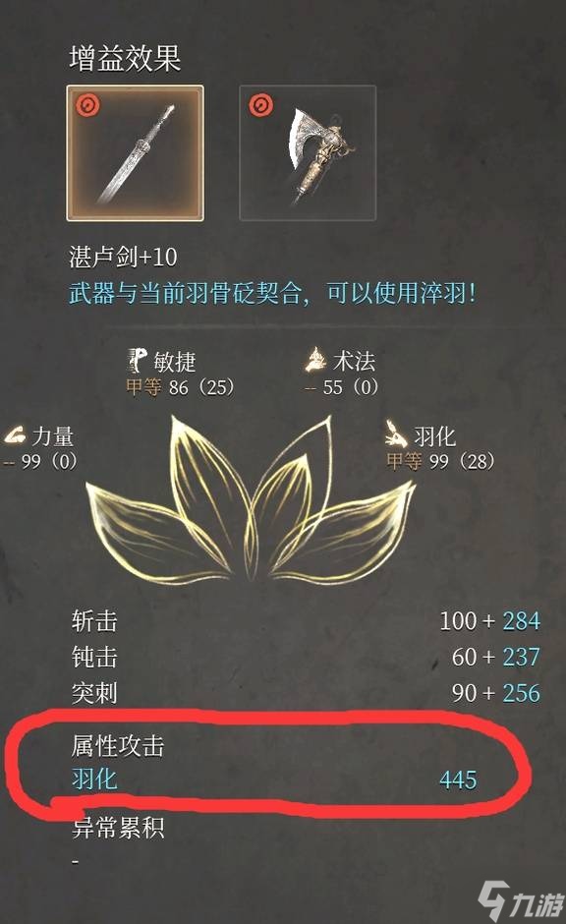The image size is (566, 924).
Task: Click the 术法 magic stat icon
Action: [316, 360]
